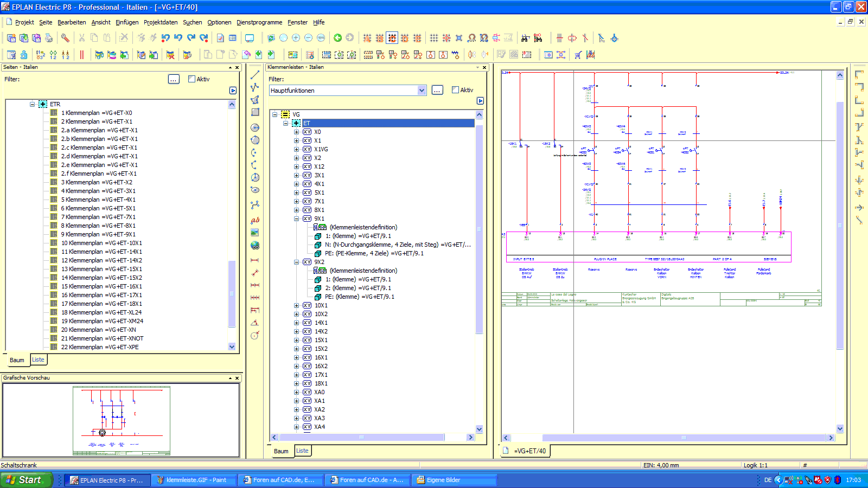Expand the X1VG terminal strip node

(297, 149)
